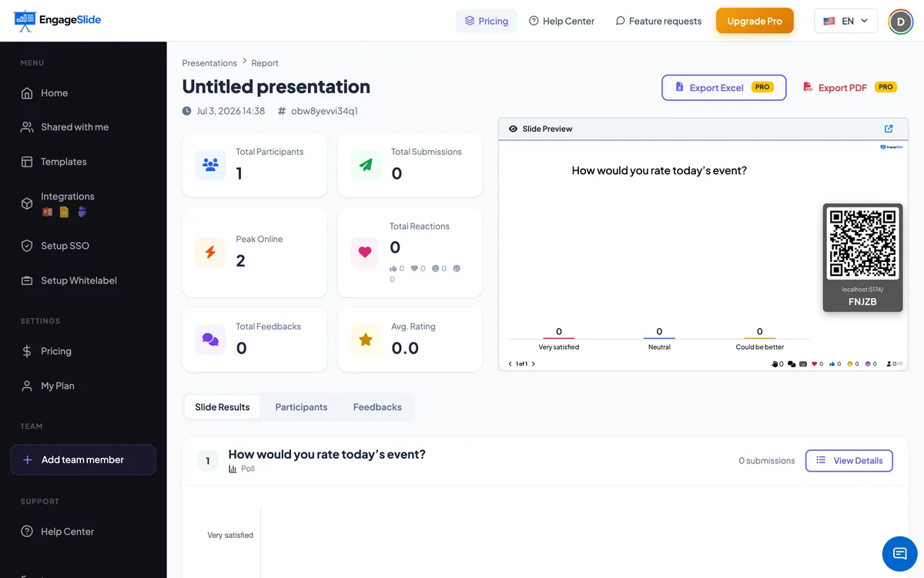Screen dimensions: 924x578
Task: Click the user avatar D icon
Action: tap(900, 21)
